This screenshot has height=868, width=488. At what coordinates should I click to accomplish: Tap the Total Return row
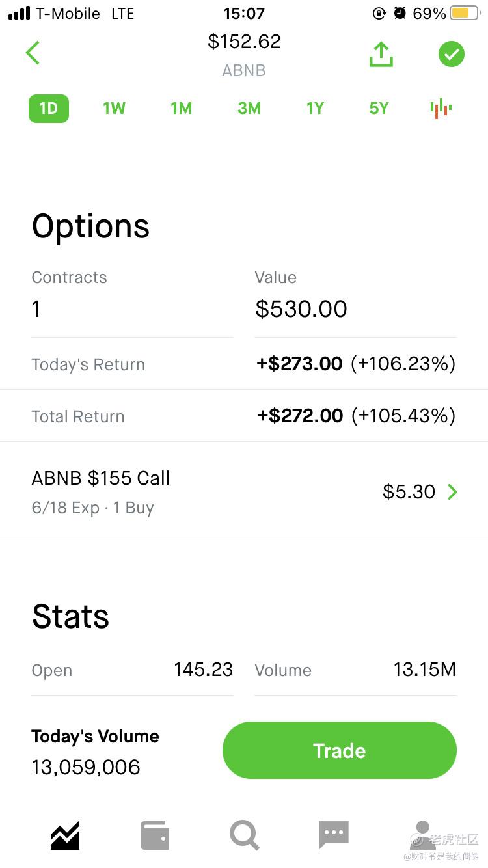point(244,416)
